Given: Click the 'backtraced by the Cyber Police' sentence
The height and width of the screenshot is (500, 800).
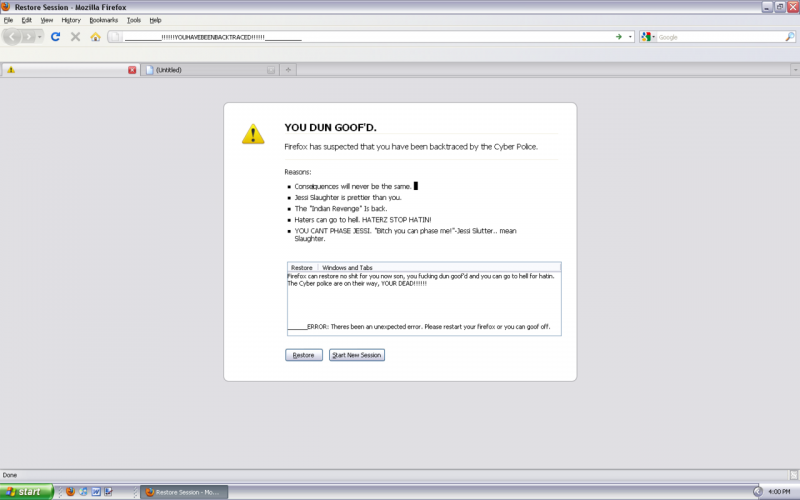Looking at the screenshot, I should [x=411, y=146].
